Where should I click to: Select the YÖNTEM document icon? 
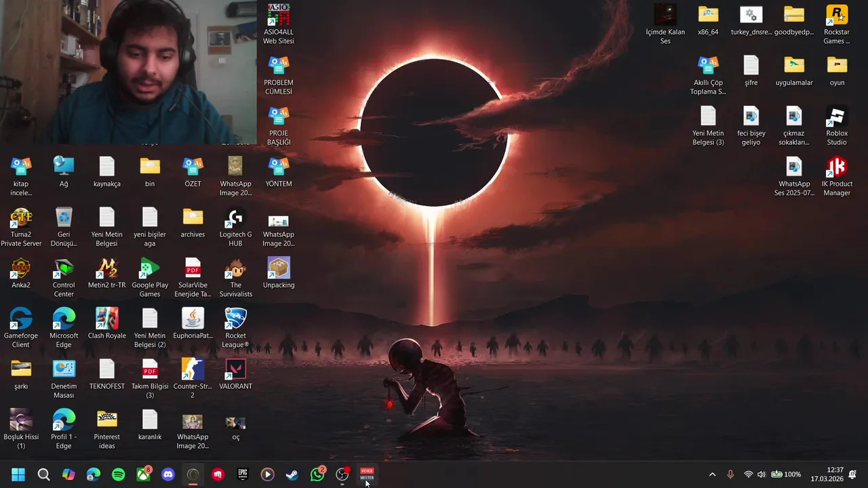pos(279,171)
